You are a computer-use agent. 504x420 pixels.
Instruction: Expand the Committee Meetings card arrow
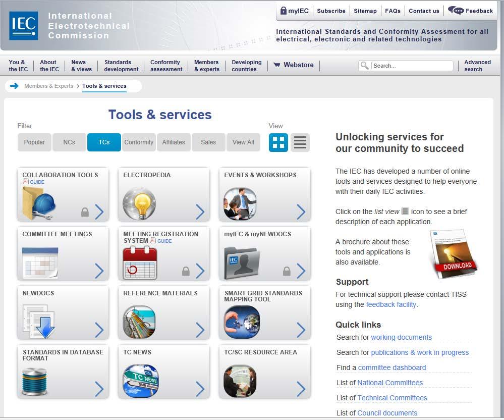pos(100,271)
